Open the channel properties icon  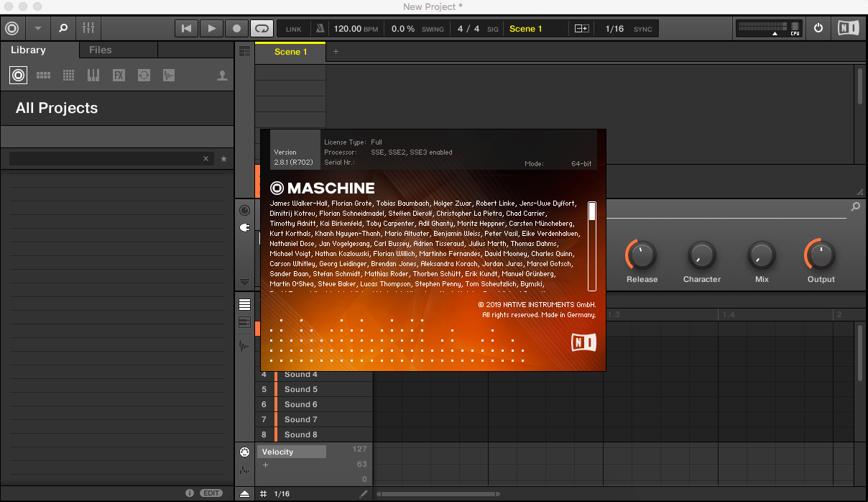coord(244,210)
